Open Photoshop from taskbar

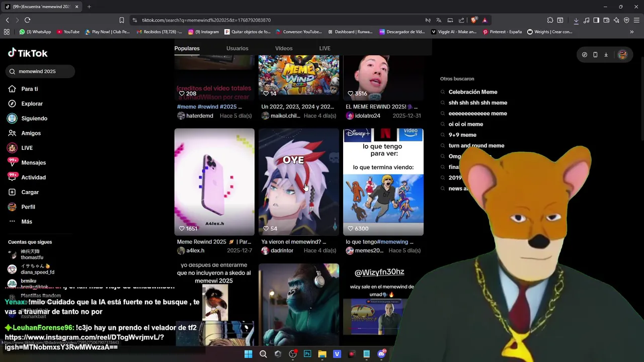[x=307, y=354]
